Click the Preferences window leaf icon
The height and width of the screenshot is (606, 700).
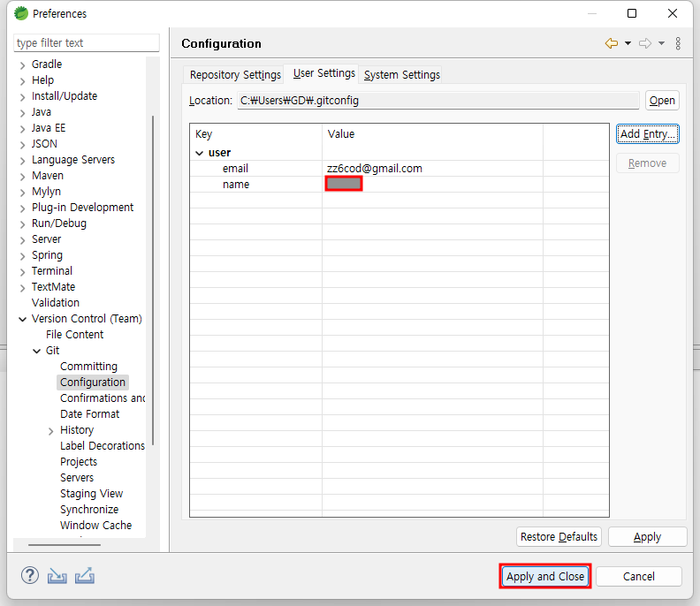(x=21, y=13)
